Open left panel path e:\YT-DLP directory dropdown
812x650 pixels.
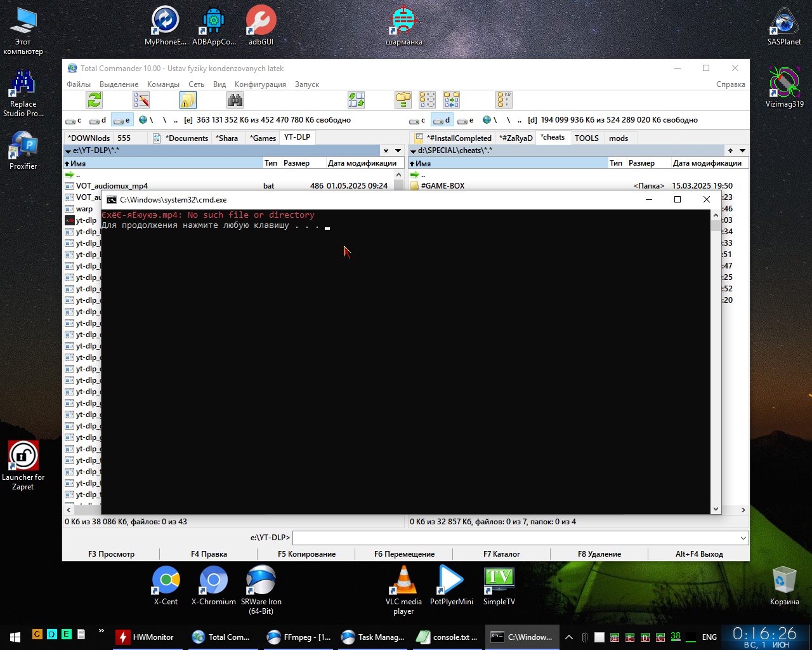(x=398, y=151)
